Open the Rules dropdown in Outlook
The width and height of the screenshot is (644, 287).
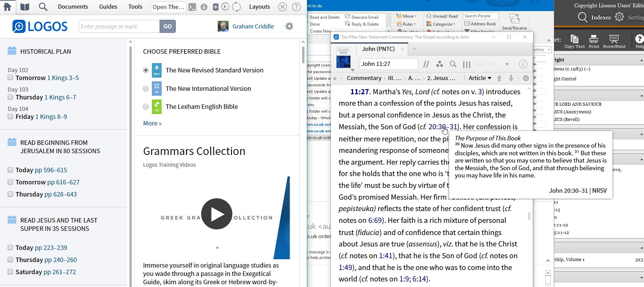point(406,24)
